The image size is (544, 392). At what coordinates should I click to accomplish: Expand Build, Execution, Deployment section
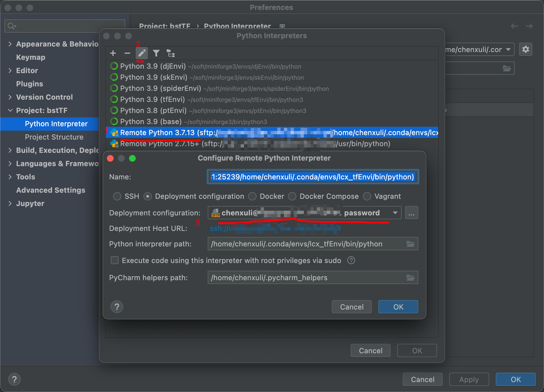[10, 150]
